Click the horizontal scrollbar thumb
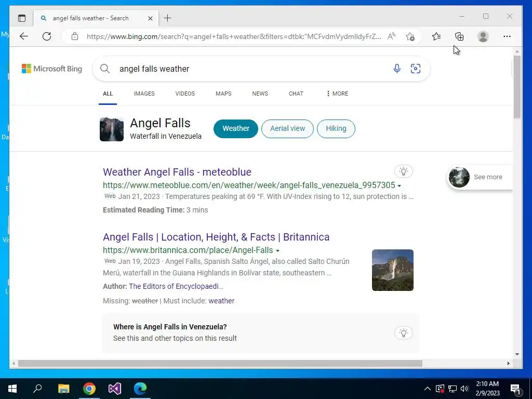This screenshot has height=399, width=532. (x=220, y=363)
